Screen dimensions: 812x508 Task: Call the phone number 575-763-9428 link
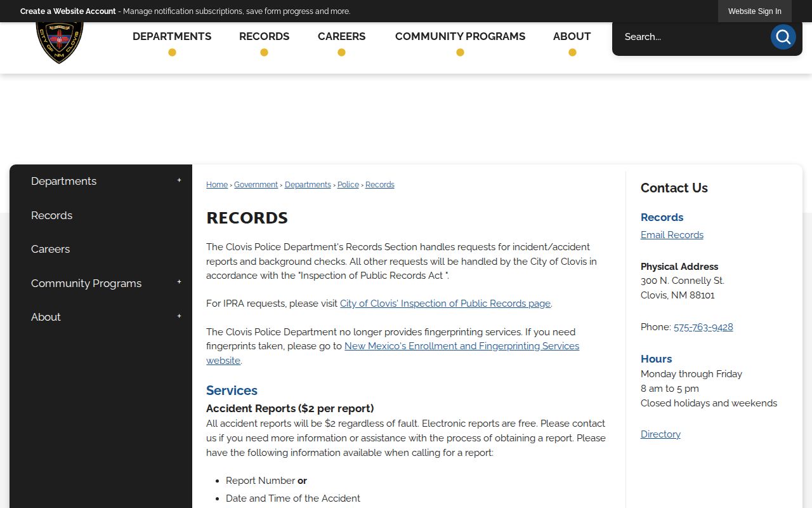click(703, 327)
